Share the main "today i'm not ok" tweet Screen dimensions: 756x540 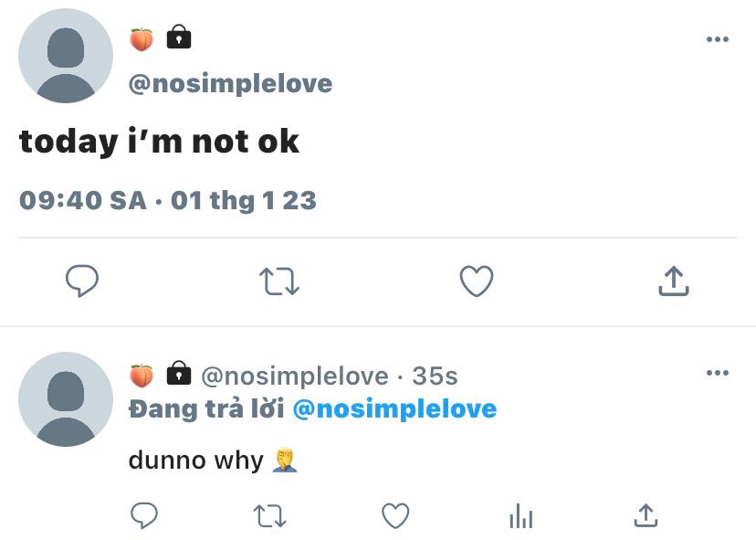tap(673, 281)
